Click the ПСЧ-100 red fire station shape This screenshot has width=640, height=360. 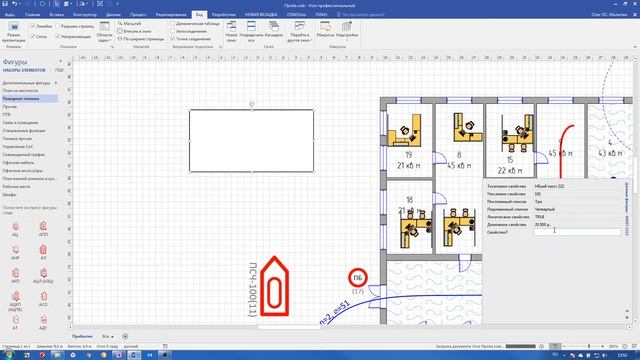pyautogui.click(x=274, y=287)
